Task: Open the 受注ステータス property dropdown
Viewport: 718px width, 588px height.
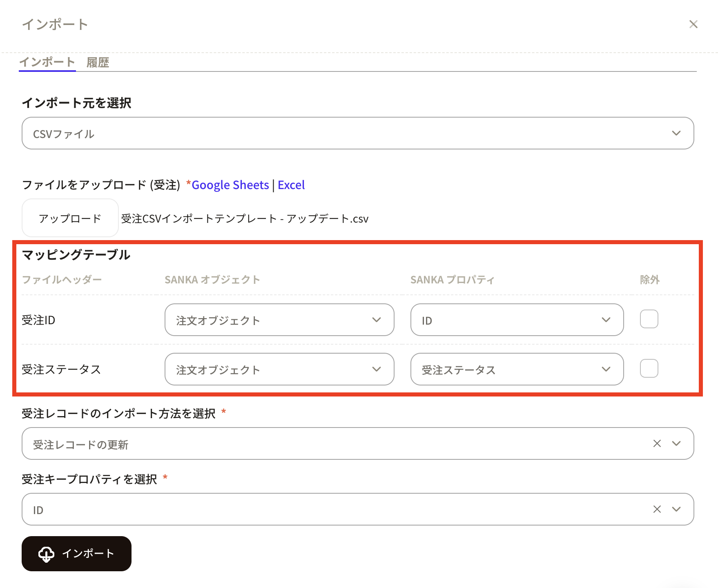Action: [517, 369]
